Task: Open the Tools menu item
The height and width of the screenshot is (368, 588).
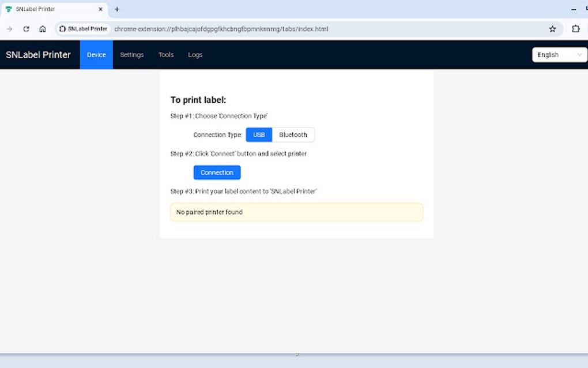Action: [x=165, y=54]
